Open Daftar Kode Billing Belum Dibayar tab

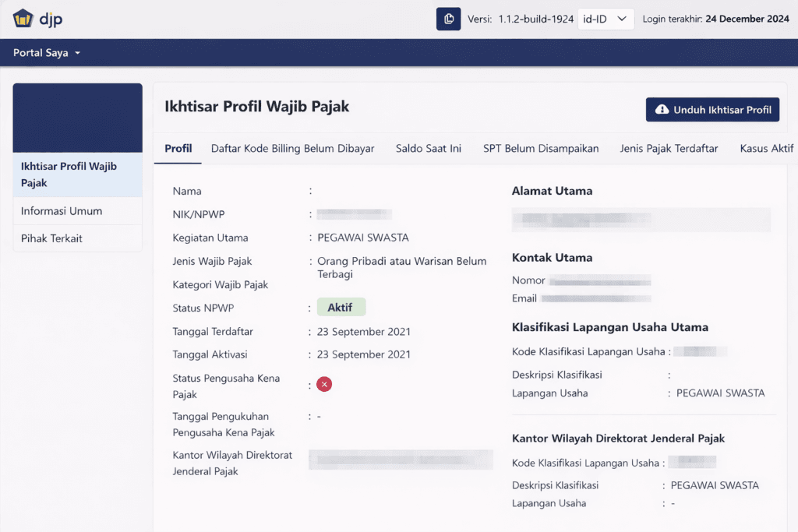point(292,148)
